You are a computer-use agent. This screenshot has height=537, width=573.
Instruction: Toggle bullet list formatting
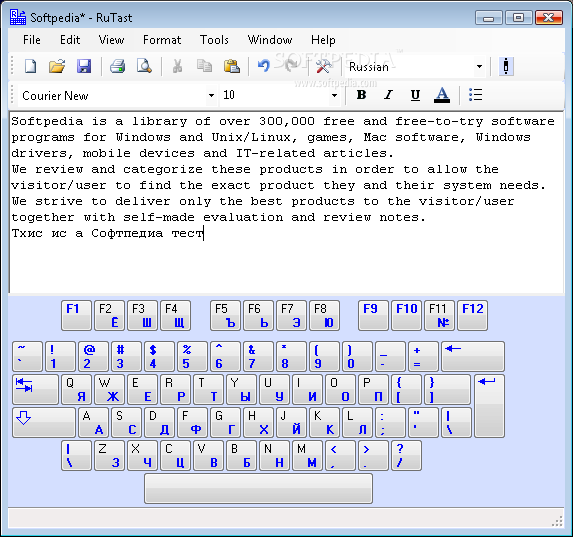475,95
